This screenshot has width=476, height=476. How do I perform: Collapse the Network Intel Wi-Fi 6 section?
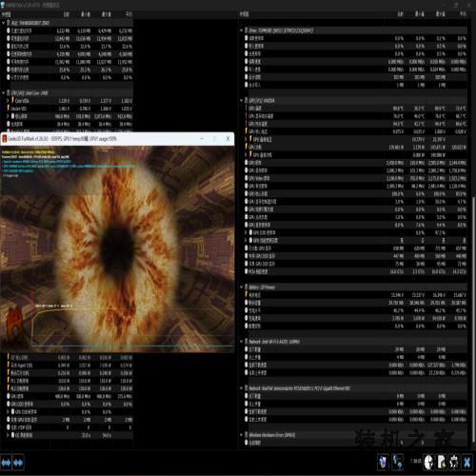pos(242,342)
